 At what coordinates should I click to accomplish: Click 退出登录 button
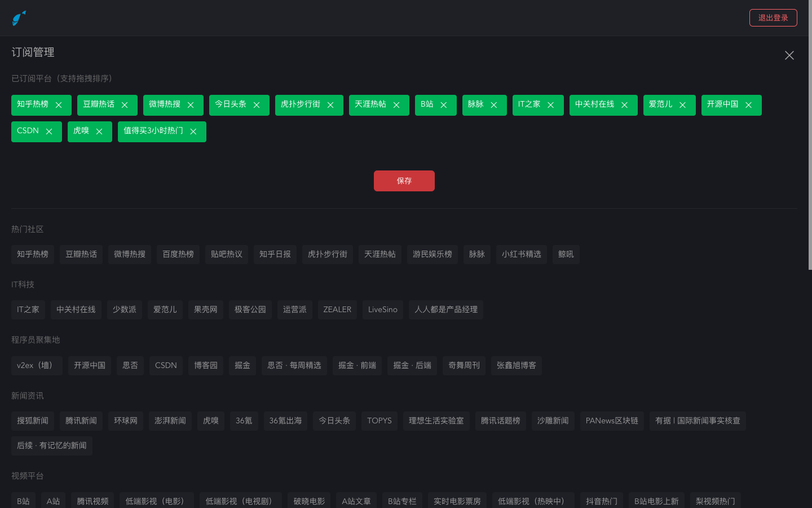pos(773,18)
